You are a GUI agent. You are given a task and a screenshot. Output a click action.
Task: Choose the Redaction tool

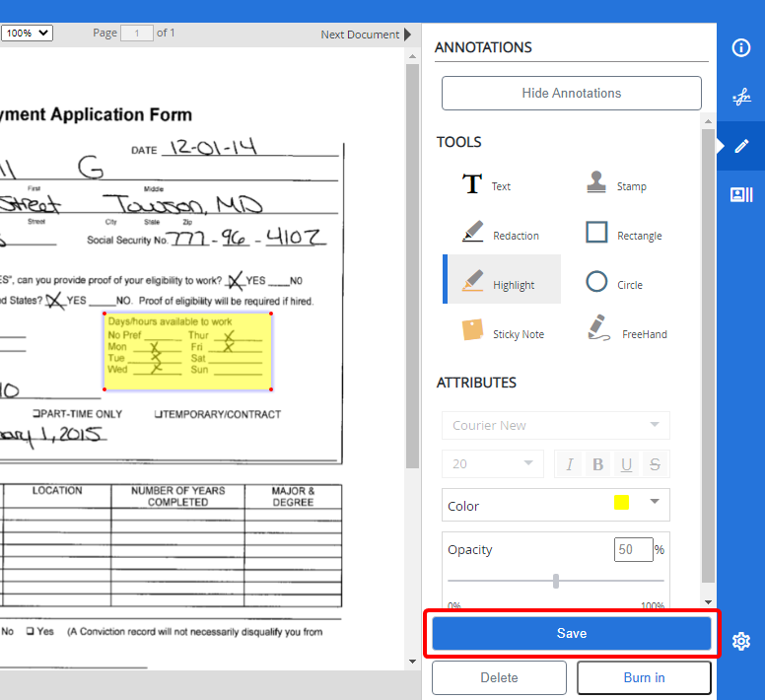(x=501, y=235)
